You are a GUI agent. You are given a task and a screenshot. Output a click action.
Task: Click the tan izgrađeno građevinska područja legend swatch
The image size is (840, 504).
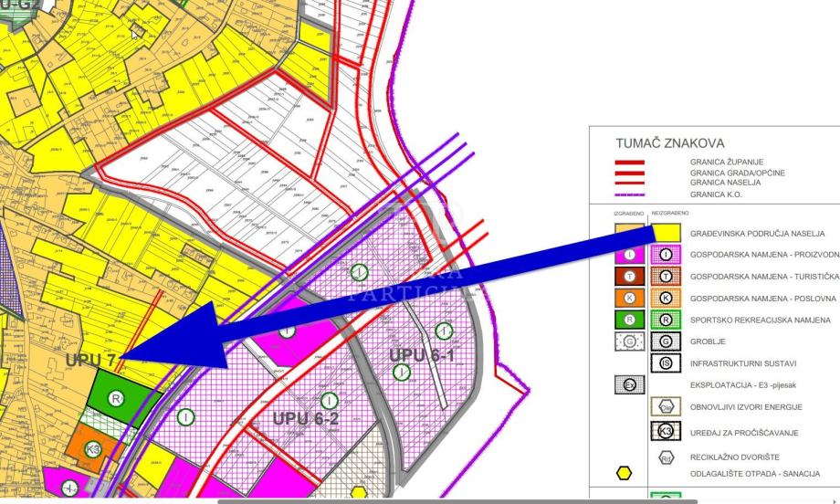(629, 233)
